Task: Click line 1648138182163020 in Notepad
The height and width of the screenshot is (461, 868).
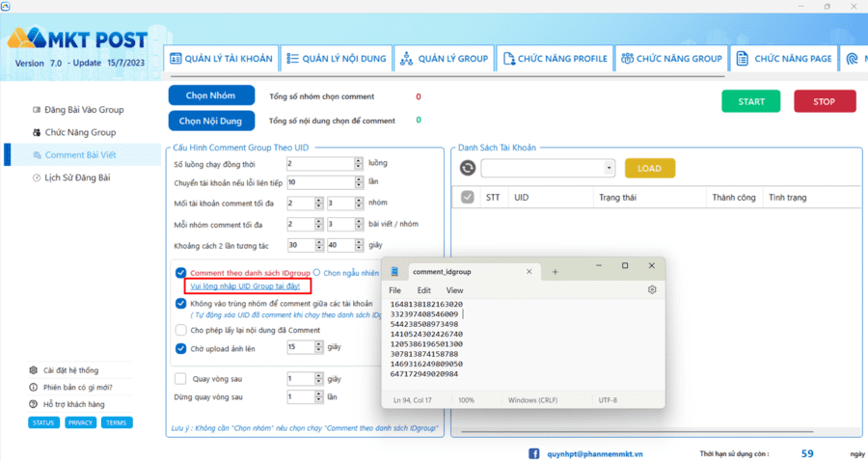Action: [426, 305]
